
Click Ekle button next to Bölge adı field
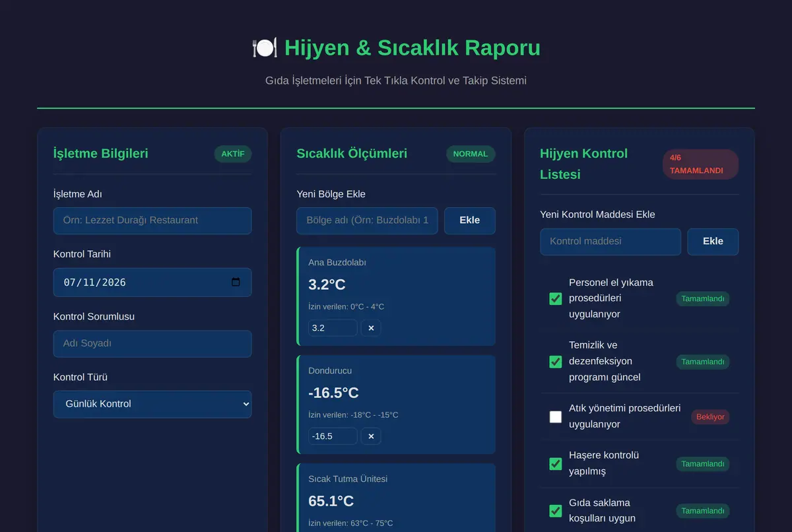[470, 220]
